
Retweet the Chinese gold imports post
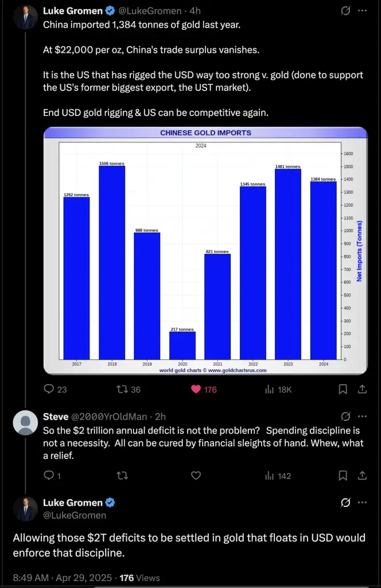[129, 389]
